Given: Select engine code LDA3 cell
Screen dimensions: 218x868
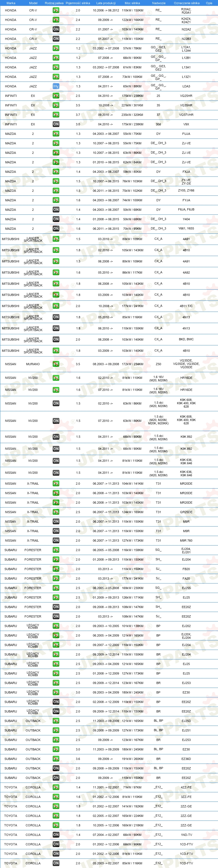Looking at the screenshot, I should [x=186, y=86].
